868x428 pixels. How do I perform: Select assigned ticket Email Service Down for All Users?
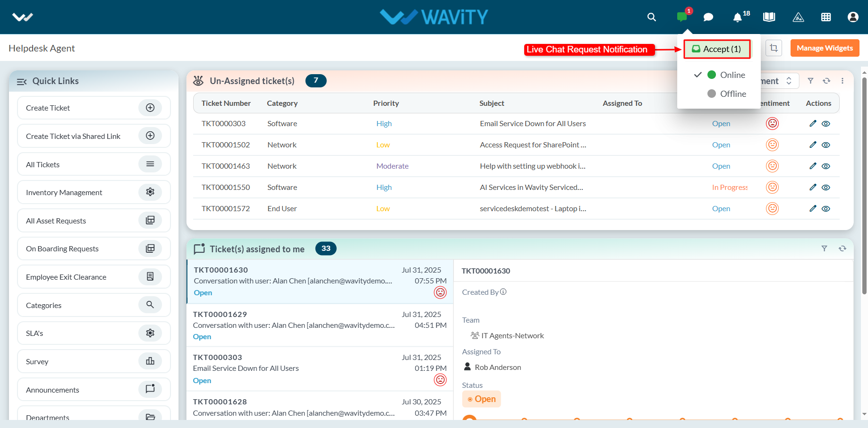point(320,368)
